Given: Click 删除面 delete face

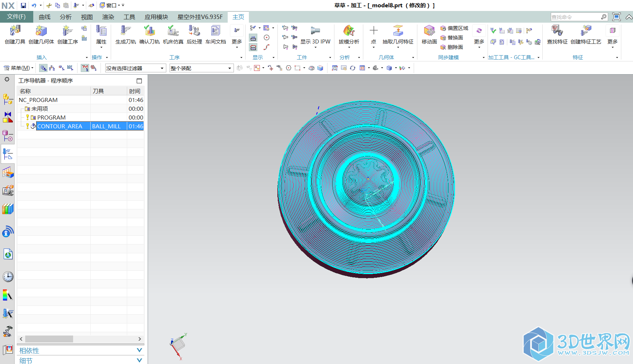Looking at the screenshot, I should [x=452, y=47].
